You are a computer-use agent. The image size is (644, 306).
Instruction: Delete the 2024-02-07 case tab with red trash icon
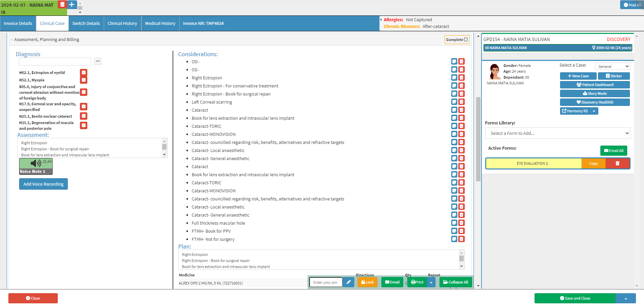click(x=62, y=4)
